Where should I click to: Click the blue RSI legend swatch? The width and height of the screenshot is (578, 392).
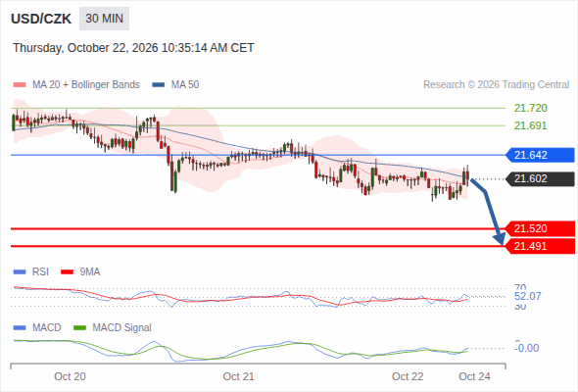20,272
